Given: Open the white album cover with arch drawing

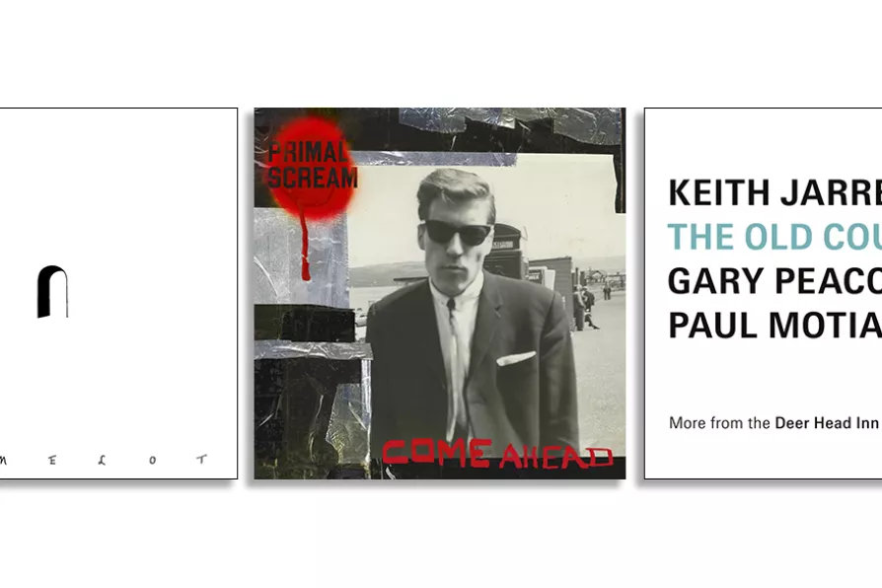Looking at the screenshot, I should [x=118, y=293].
